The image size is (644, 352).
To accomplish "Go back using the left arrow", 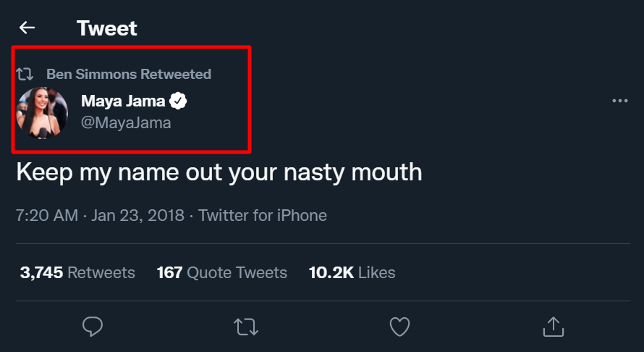I will pyautogui.click(x=27, y=28).
